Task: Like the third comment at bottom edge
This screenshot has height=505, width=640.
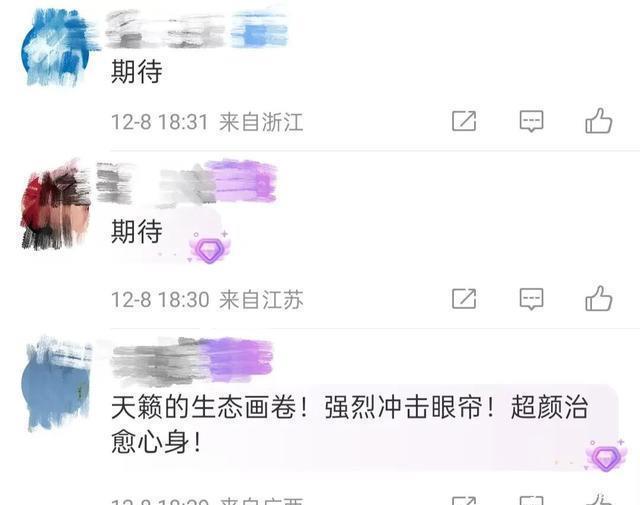Action: click(x=598, y=500)
